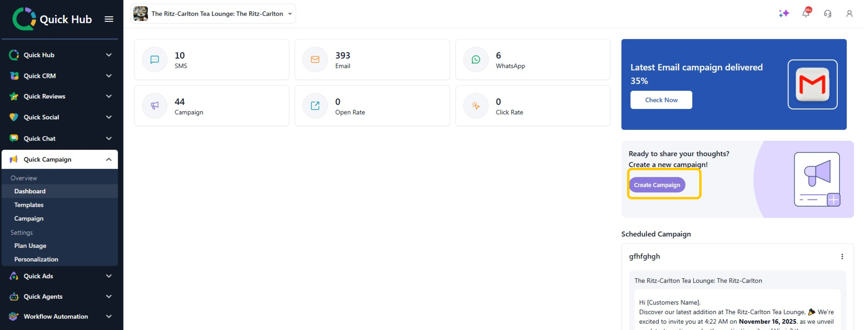The width and height of the screenshot is (868, 330).
Task: Click the Create Campaign button
Action: [x=657, y=185]
